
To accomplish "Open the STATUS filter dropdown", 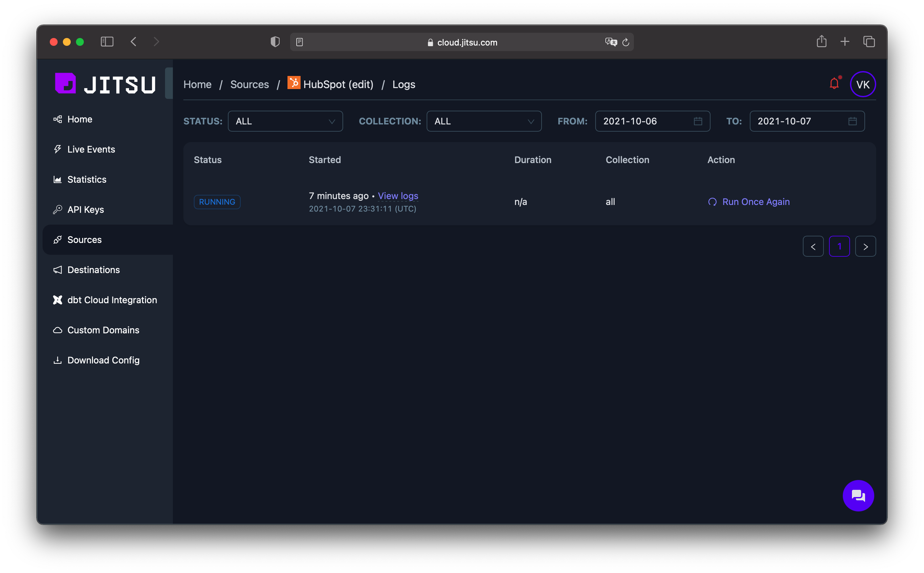I will pyautogui.click(x=285, y=121).
